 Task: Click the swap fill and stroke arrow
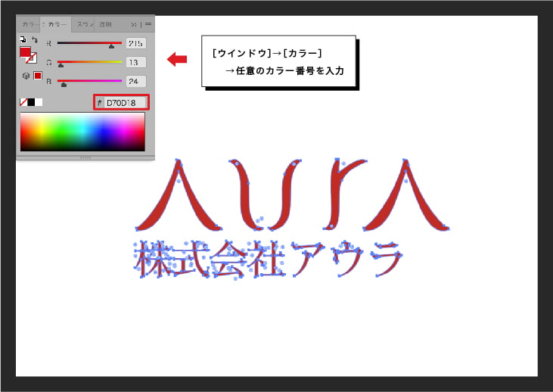click(32, 38)
